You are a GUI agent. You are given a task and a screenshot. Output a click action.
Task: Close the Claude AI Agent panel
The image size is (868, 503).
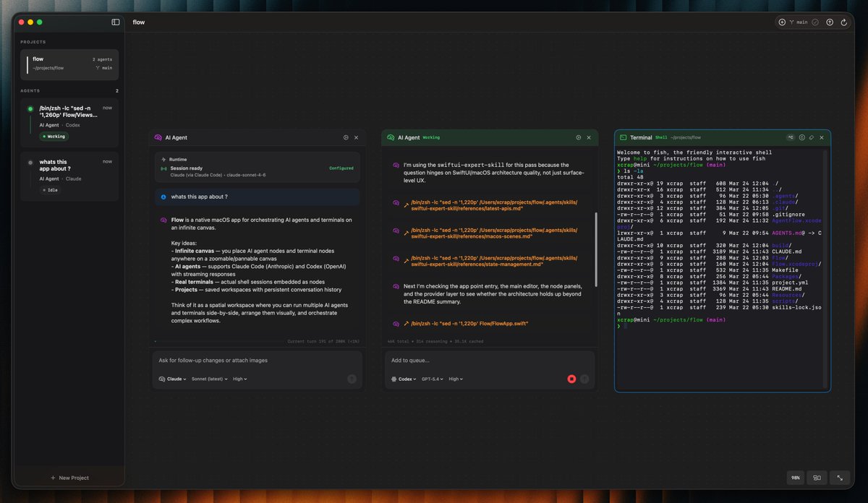coord(357,137)
